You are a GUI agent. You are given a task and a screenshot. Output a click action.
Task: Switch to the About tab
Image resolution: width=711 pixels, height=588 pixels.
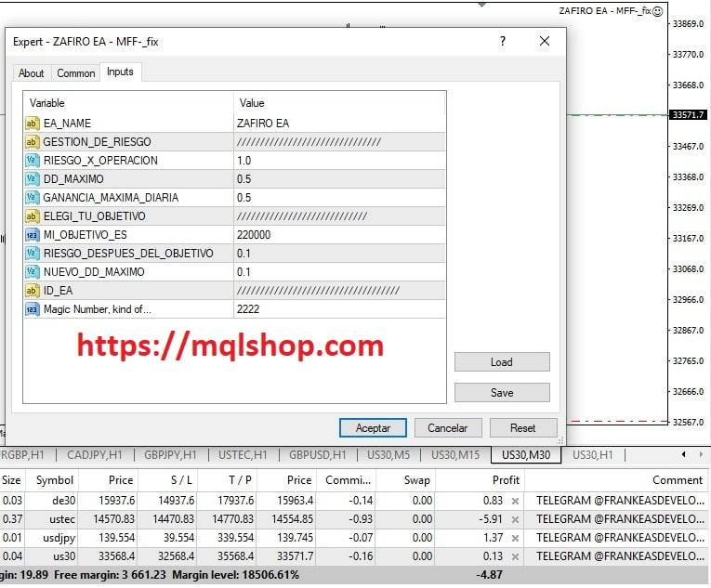point(32,73)
